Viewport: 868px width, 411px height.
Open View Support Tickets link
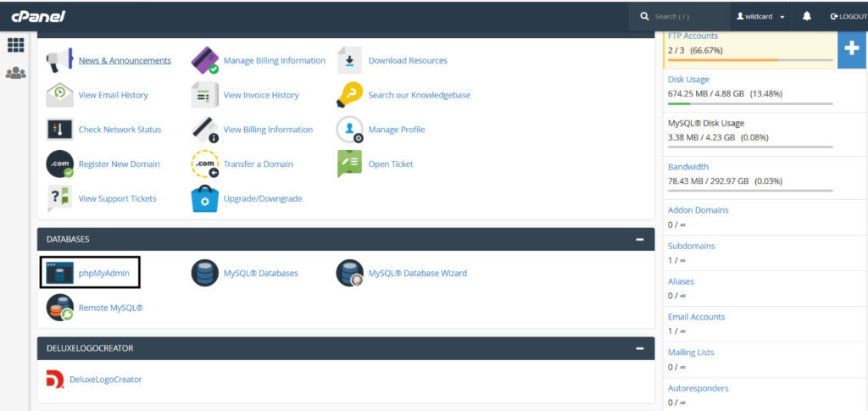117,198
